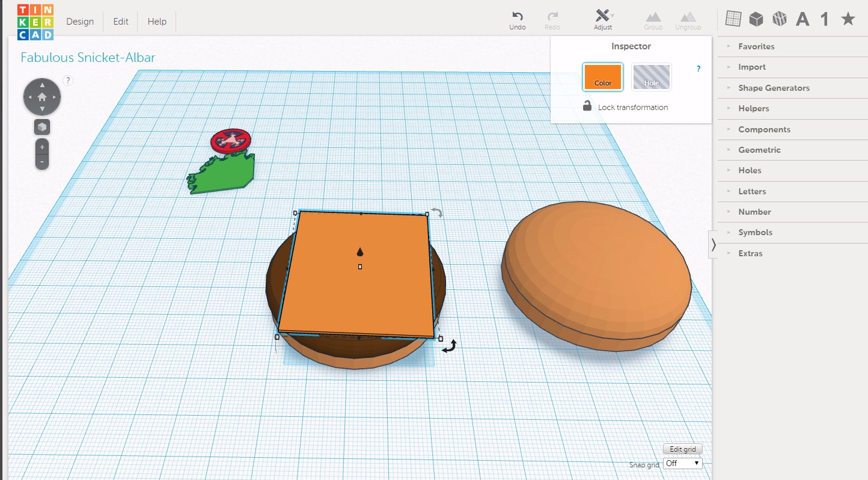Click the Ungroup shapes icon

pyautogui.click(x=688, y=20)
